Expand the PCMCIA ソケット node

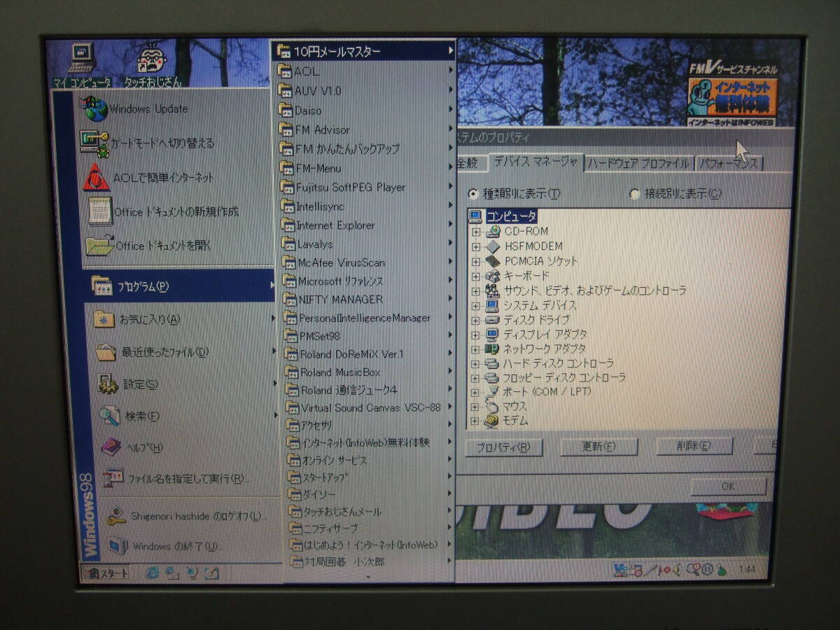coord(476,261)
